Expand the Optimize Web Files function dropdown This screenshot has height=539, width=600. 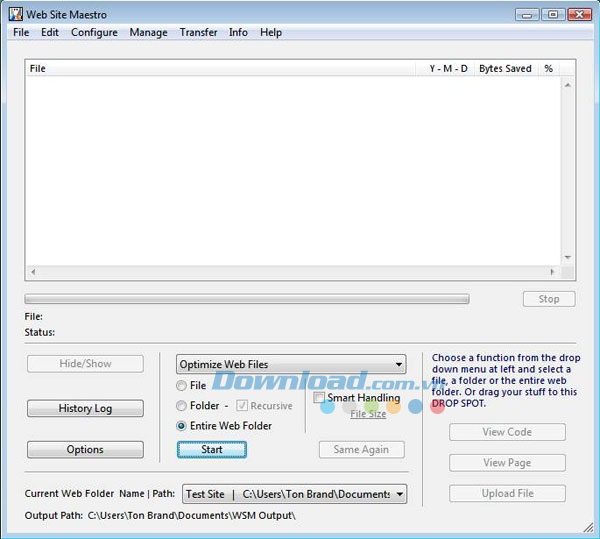pos(291,364)
